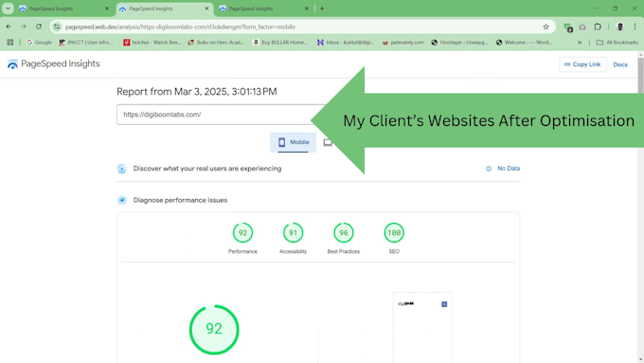This screenshot has height=363, width=644.
Task: Click the No Data indicator
Action: click(x=503, y=168)
